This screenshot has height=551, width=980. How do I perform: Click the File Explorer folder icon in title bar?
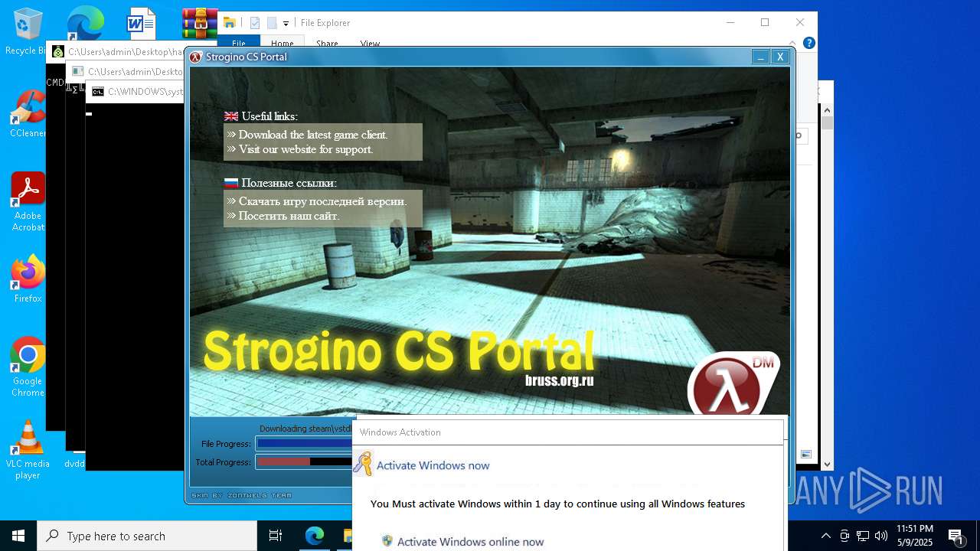(x=229, y=23)
